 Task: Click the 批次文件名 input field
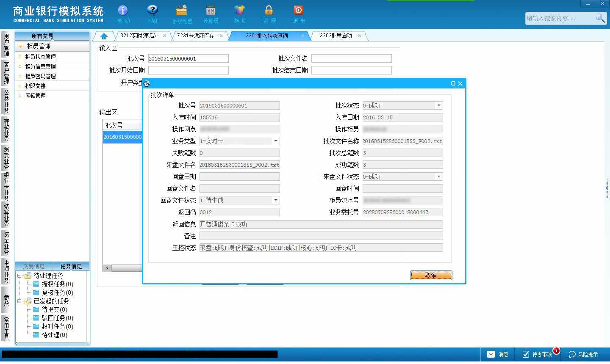[x=351, y=58]
